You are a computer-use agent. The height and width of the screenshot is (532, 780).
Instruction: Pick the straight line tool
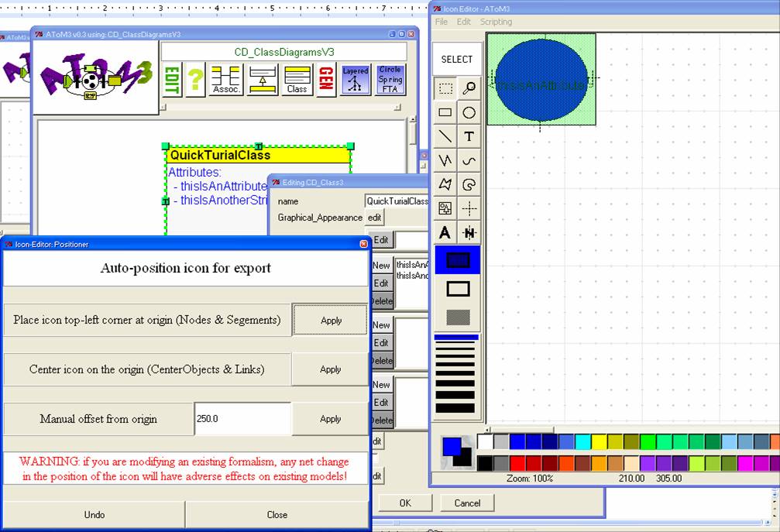tap(445, 136)
